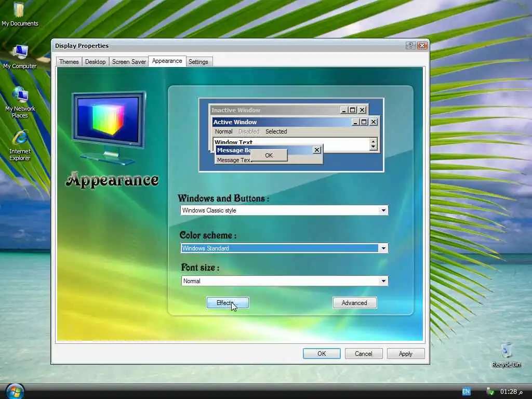Click the Message Box close icon in preview
Screen dimensions: 532x399
click(316, 150)
